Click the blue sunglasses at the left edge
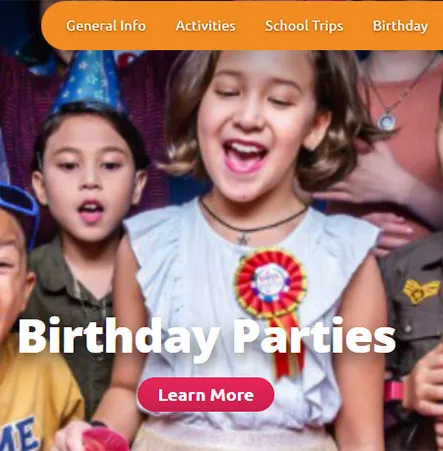The width and height of the screenshot is (443, 451). [18, 207]
